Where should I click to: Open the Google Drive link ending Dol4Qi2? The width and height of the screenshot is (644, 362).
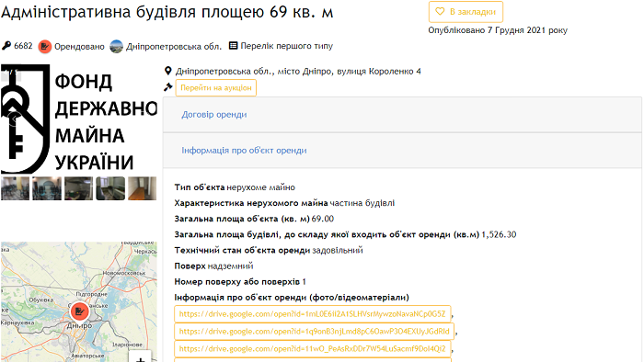point(313,349)
